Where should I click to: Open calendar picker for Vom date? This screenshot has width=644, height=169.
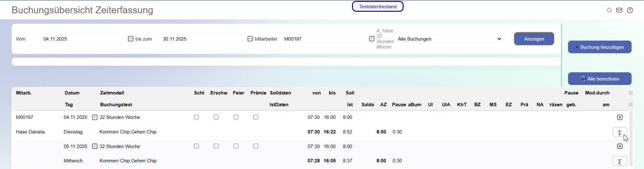pos(130,39)
